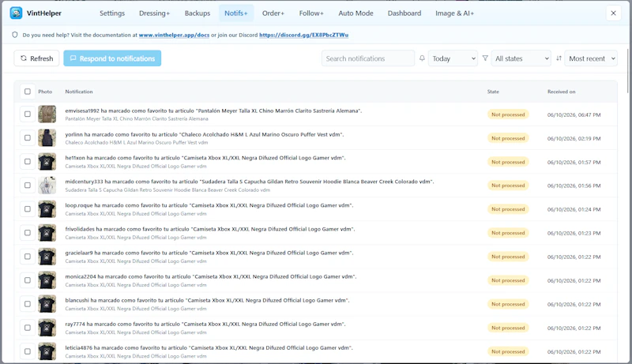Open the Backups tab
The width and height of the screenshot is (632, 364).
(x=197, y=13)
